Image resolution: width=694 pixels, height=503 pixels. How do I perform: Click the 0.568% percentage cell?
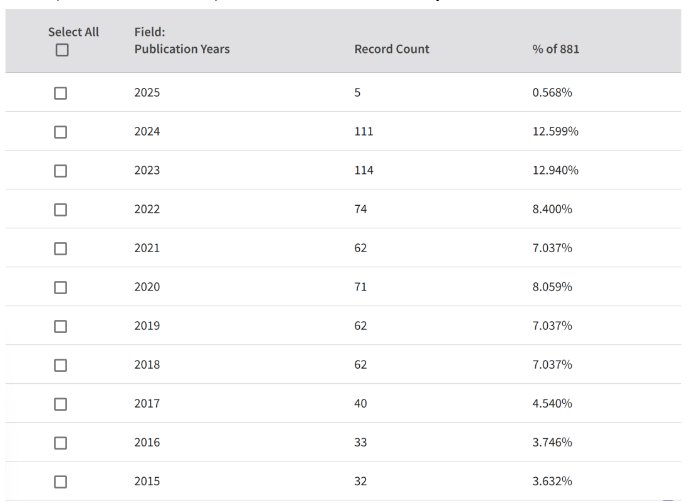tap(552, 93)
